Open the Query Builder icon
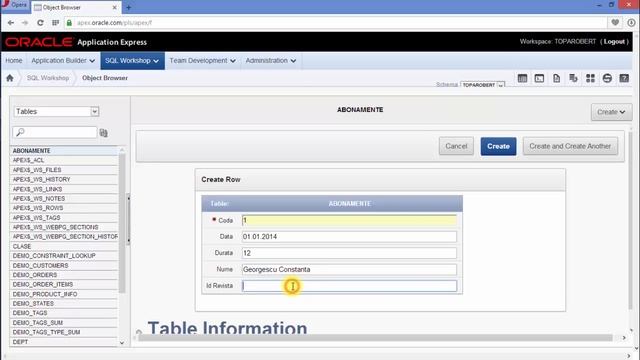640x360 pixels. pyautogui.click(x=573, y=78)
